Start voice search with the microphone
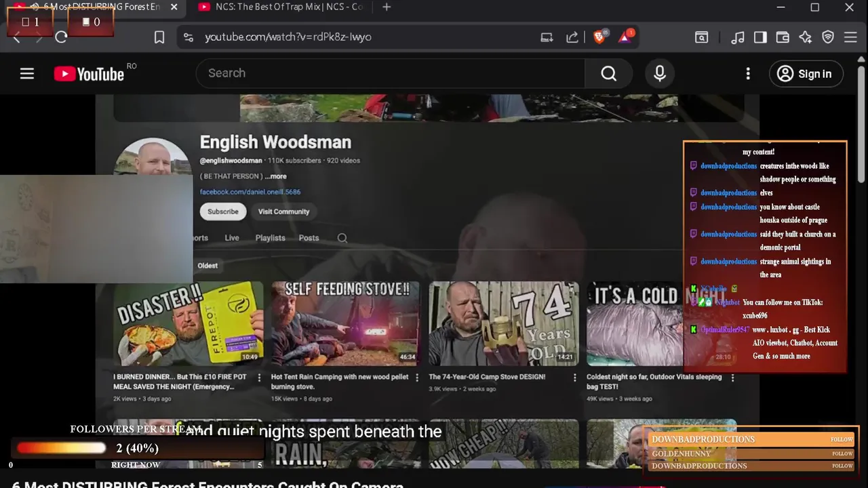Screen dimensions: 868x488 pyautogui.click(x=660, y=73)
